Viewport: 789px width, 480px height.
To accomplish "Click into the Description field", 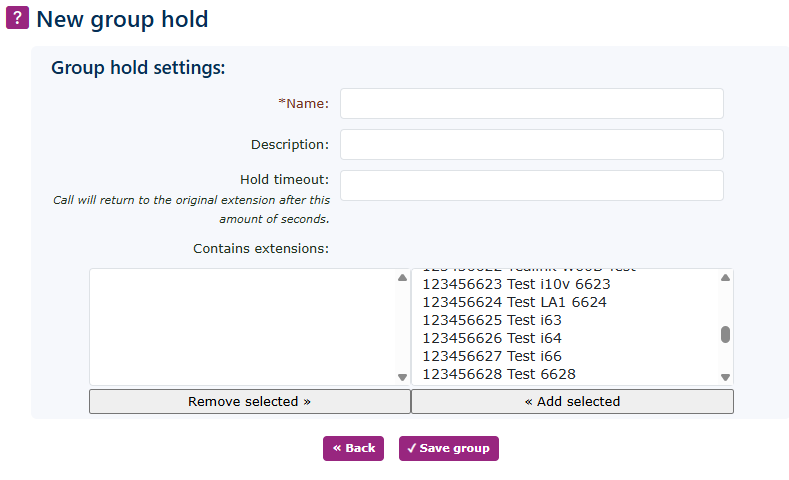I will 531,144.
